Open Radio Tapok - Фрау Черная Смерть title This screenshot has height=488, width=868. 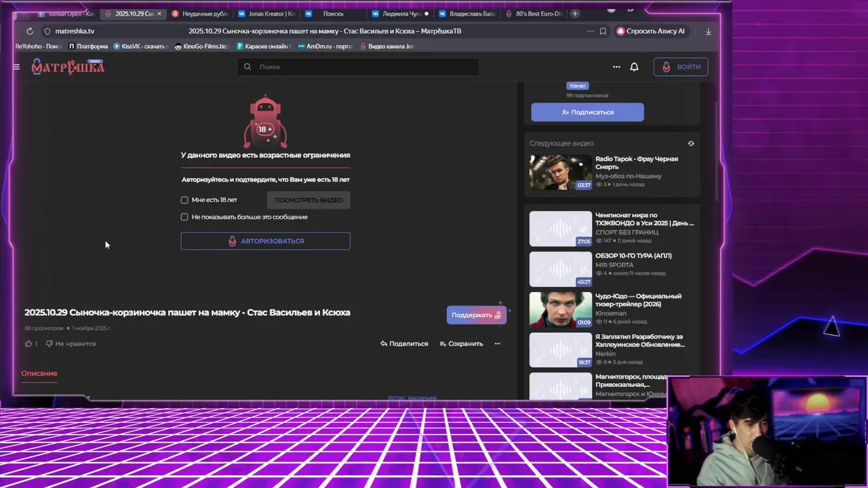click(637, 163)
